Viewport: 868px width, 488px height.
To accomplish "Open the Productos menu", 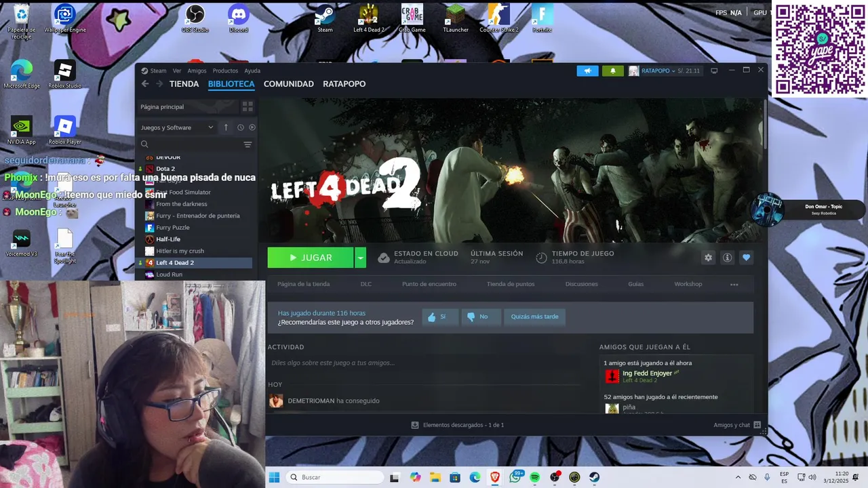I will coord(225,70).
